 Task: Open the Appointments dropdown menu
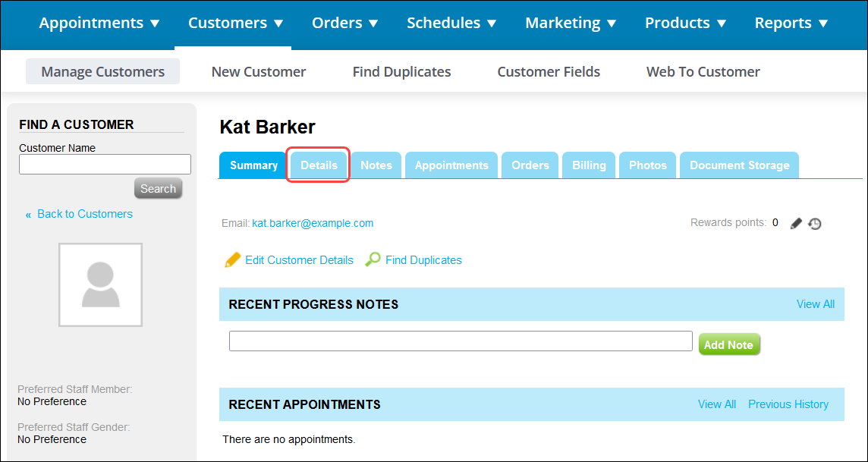tap(99, 24)
